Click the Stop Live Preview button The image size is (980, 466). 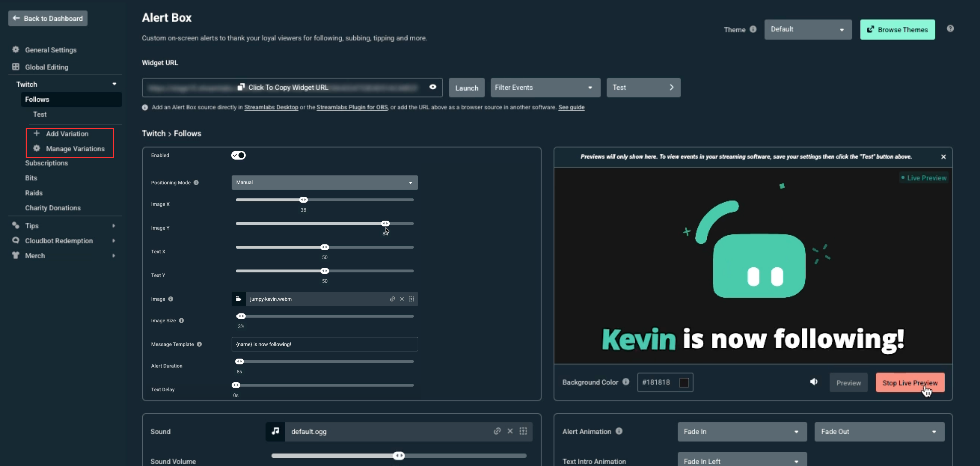click(910, 383)
